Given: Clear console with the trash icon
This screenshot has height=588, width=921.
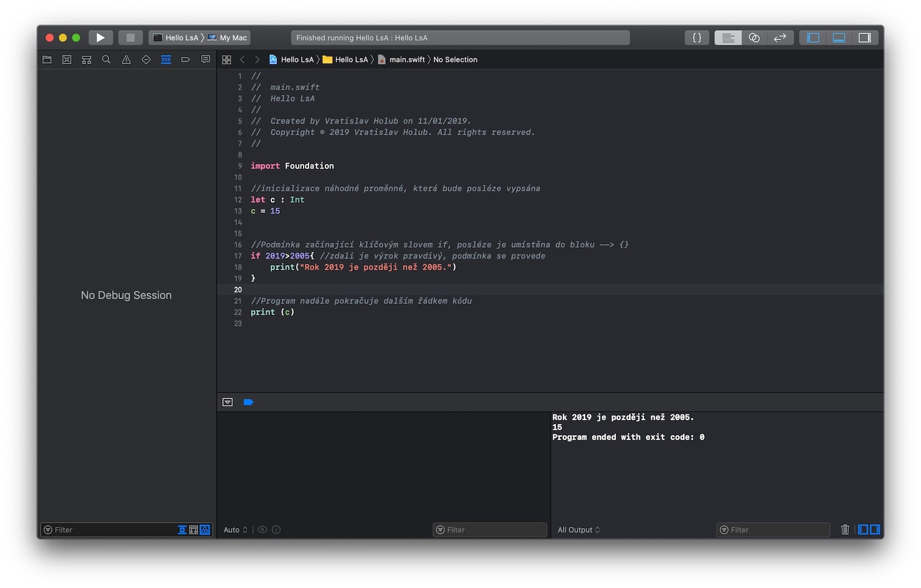Looking at the screenshot, I should coord(845,529).
